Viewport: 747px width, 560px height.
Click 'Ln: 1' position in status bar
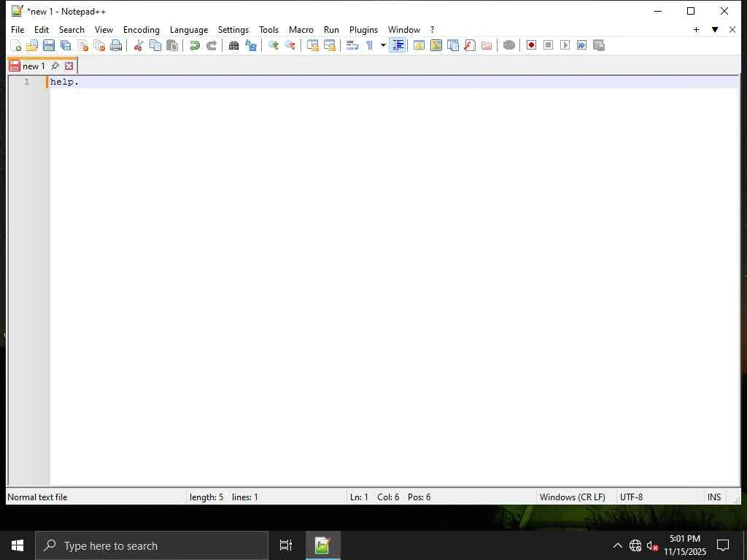pyautogui.click(x=359, y=497)
